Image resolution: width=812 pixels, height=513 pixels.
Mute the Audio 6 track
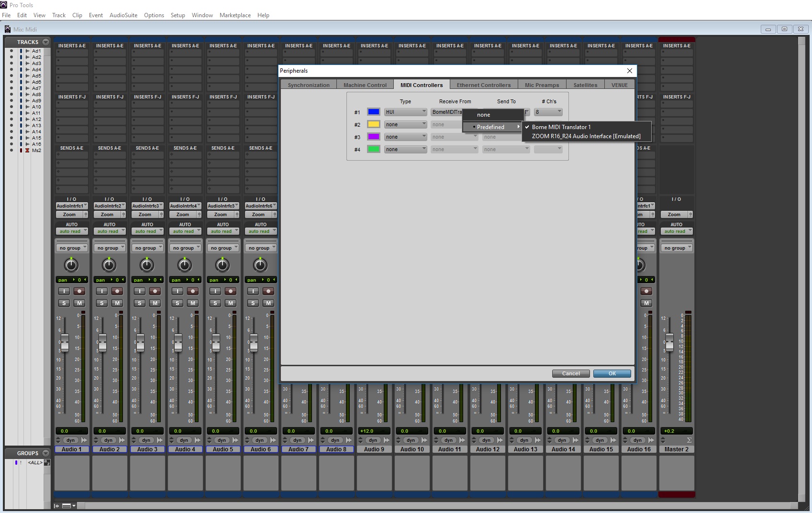tap(268, 303)
